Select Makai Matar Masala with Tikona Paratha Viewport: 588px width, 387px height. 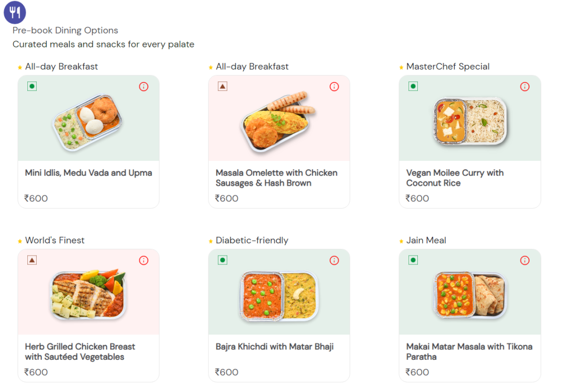click(467, 352)
